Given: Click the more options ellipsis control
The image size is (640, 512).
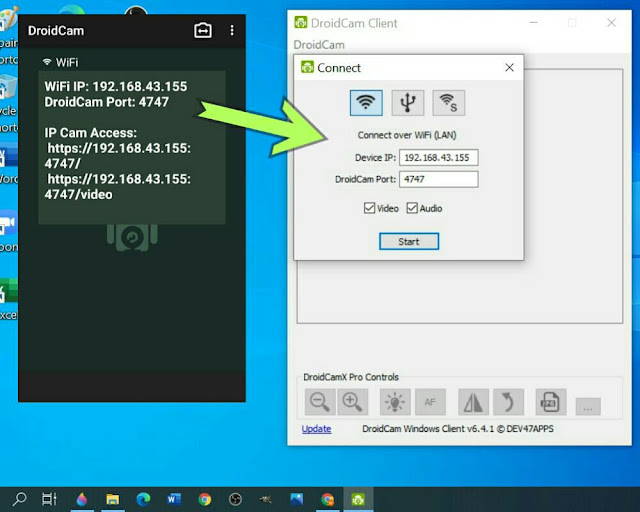Looking at the screenshot, I should [x=588, y=407].
